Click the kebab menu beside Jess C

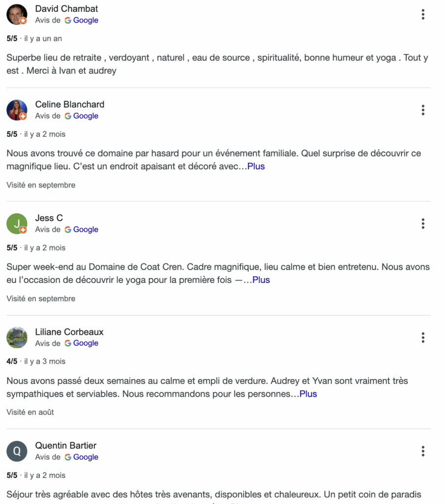pyautogui.click(x=423, y=224)
